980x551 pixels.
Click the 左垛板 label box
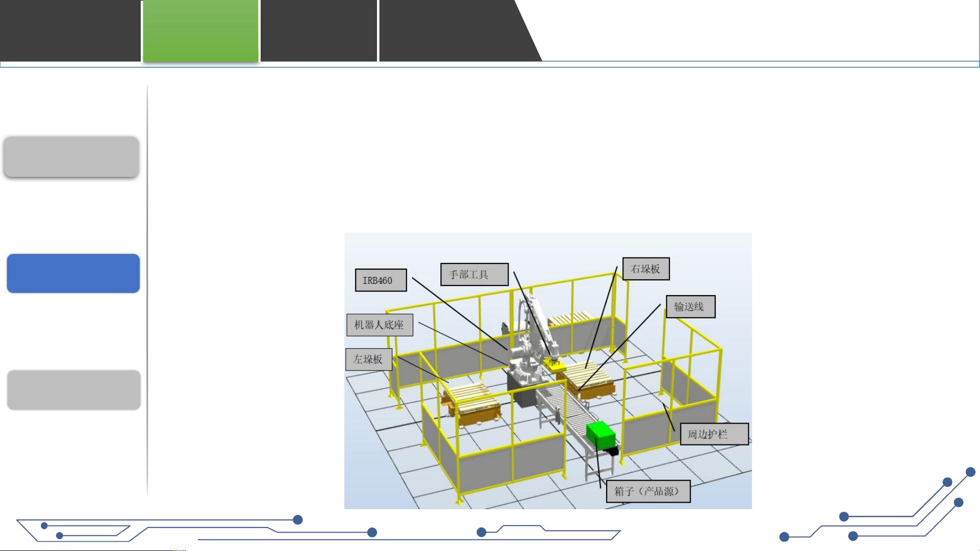coord(369,360)
